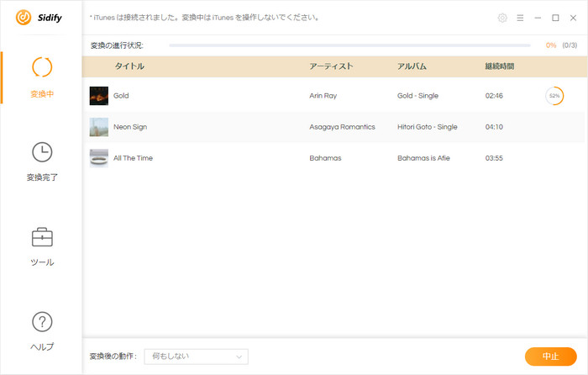Select the Gold track title

click(x=121, y=96)
